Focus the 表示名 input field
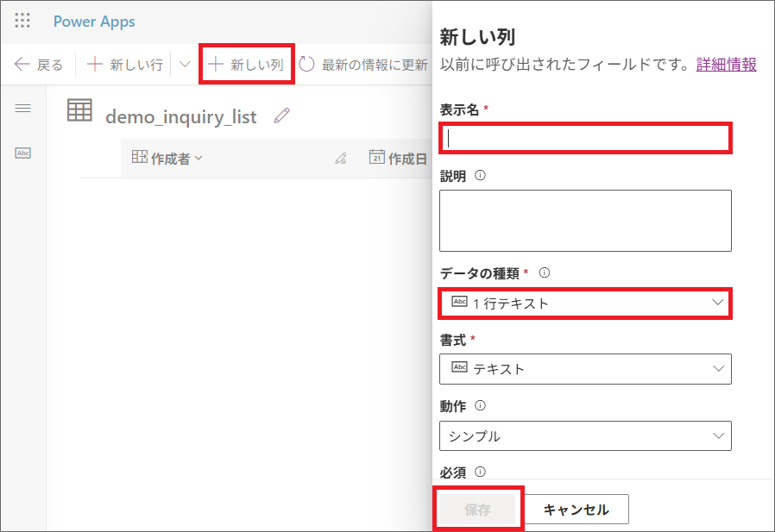Screen dimensions: 775x532 [585, 138]
